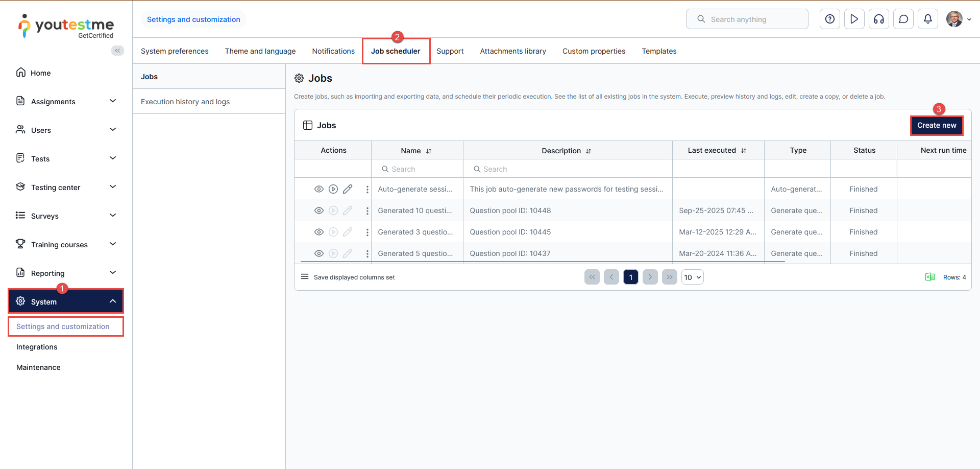Screen dimensions: 980x469
Task: Click the headphones support icon
Action: pos(878,19)
